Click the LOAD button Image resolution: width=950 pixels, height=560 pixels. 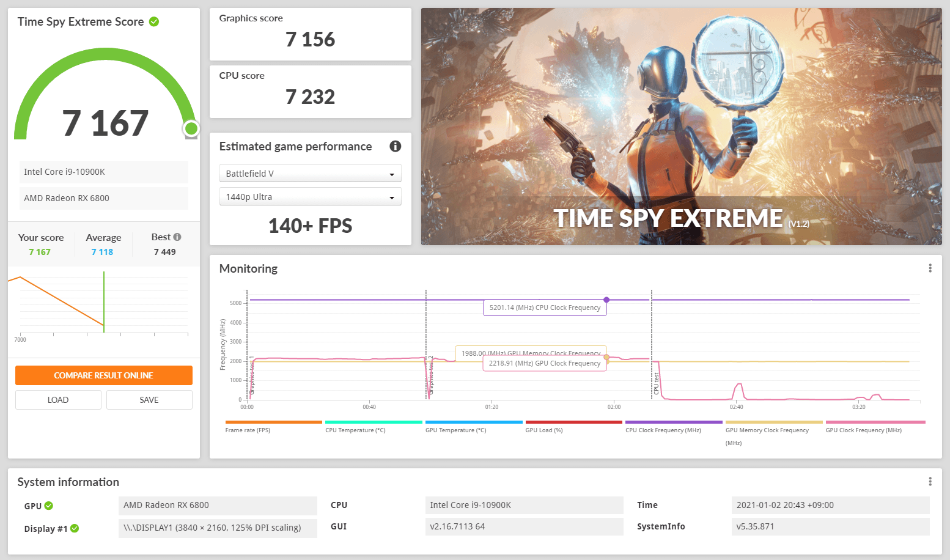[58, 400]
